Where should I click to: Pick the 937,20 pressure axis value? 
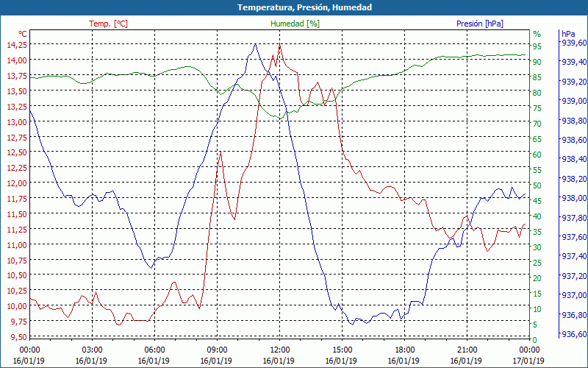(574, 275)
